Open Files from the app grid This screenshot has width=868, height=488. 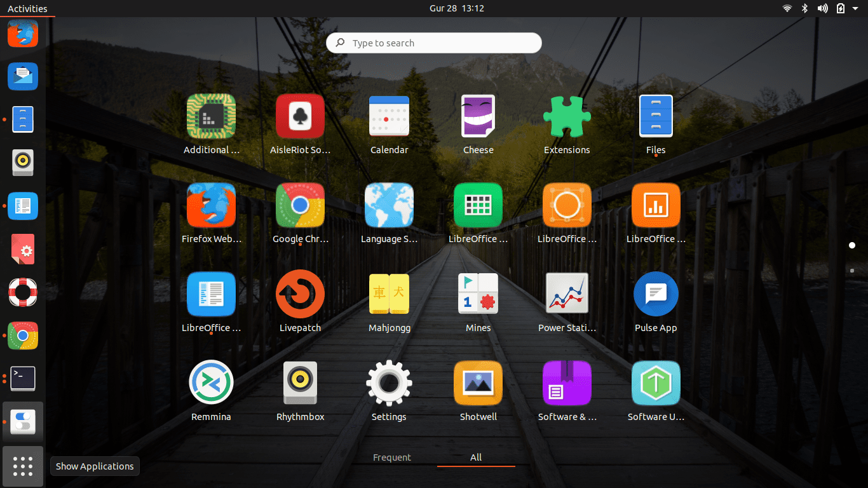(656, 116)
